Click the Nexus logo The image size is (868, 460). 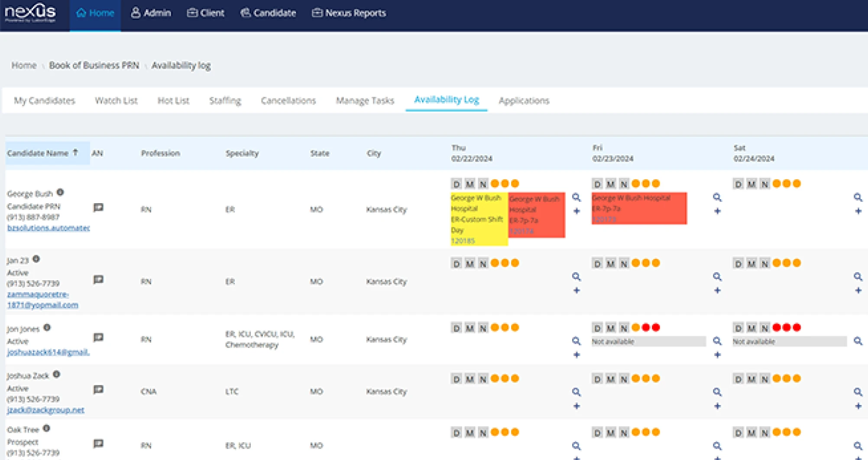click(30, 13)
